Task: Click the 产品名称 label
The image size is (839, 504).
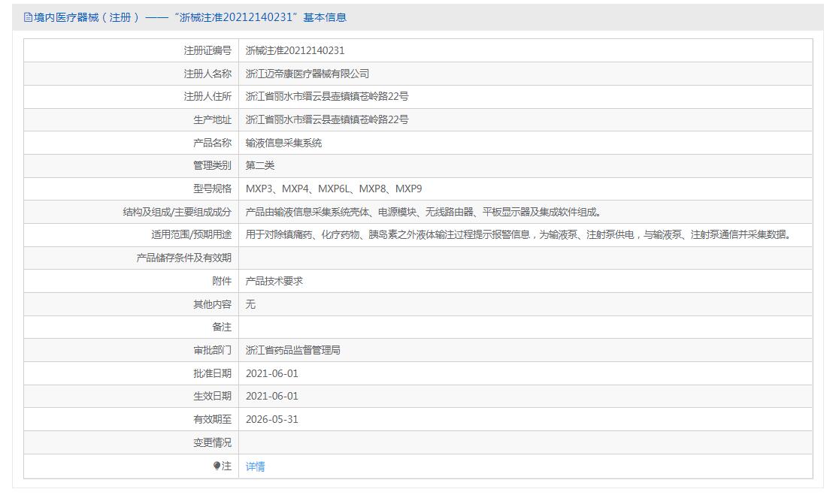Action: [213, 143]
